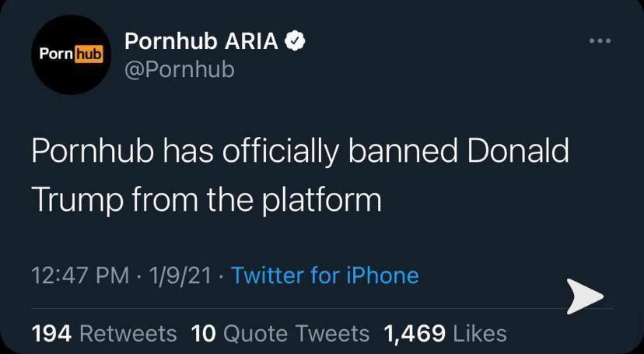The width and height of the screenshot is (644, 354).
Task: Click the word platform in the tweet
Action: (x=322, y=201)
